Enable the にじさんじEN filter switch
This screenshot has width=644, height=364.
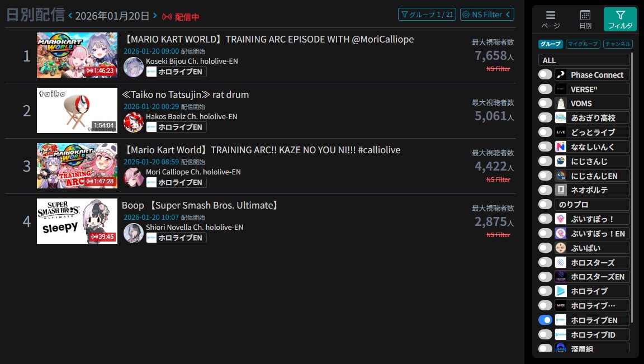click(x=545, y=176)
